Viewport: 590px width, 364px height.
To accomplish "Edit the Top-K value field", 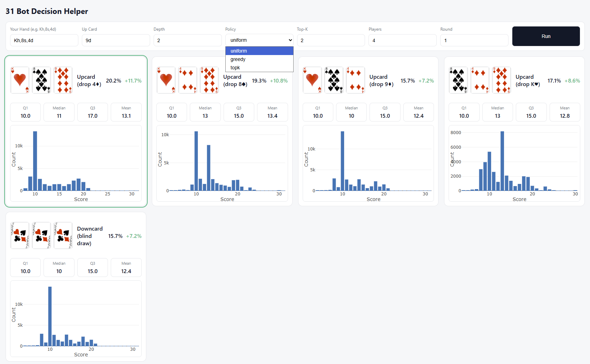I will (331, 40).
